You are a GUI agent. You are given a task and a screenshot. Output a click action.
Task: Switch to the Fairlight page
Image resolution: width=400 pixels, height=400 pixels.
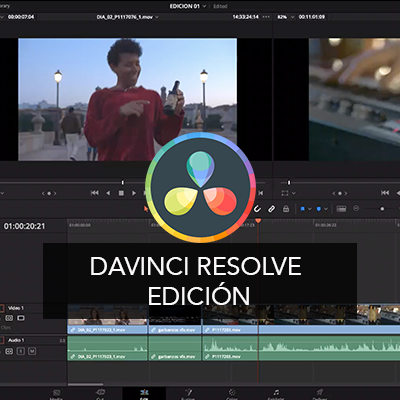276,394
